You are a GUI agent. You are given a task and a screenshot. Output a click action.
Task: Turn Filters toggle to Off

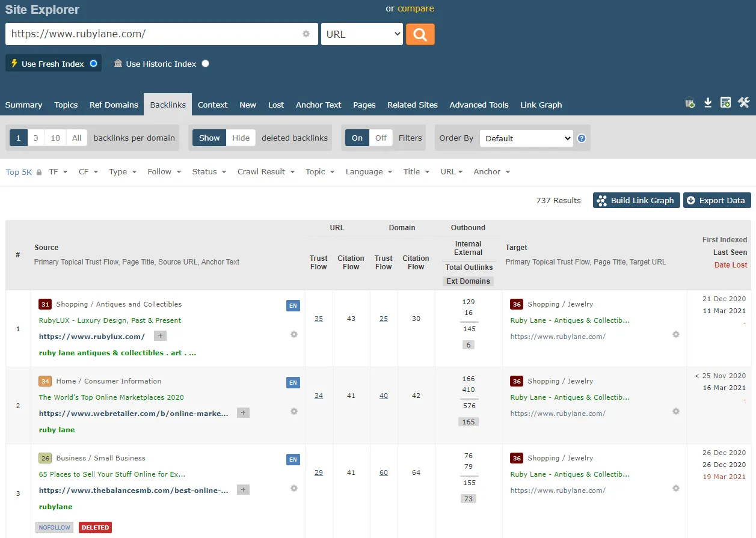pos(381,138)
